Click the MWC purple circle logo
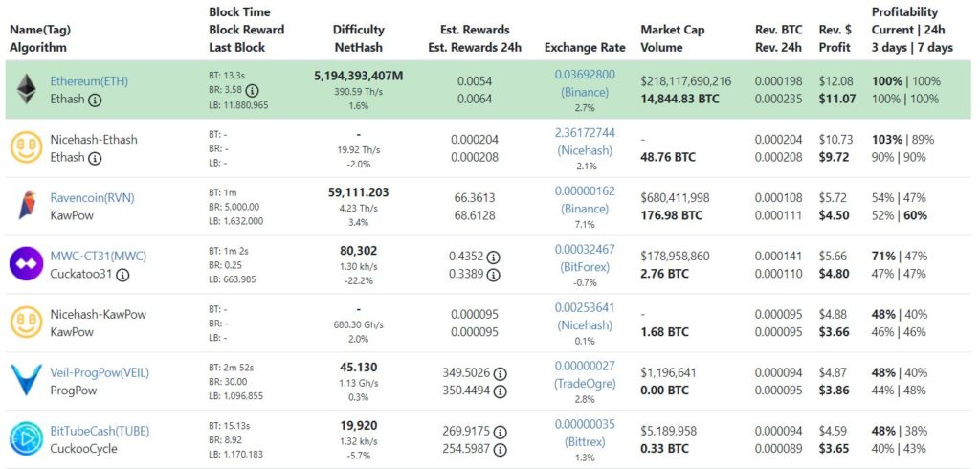 coord(26,264)
